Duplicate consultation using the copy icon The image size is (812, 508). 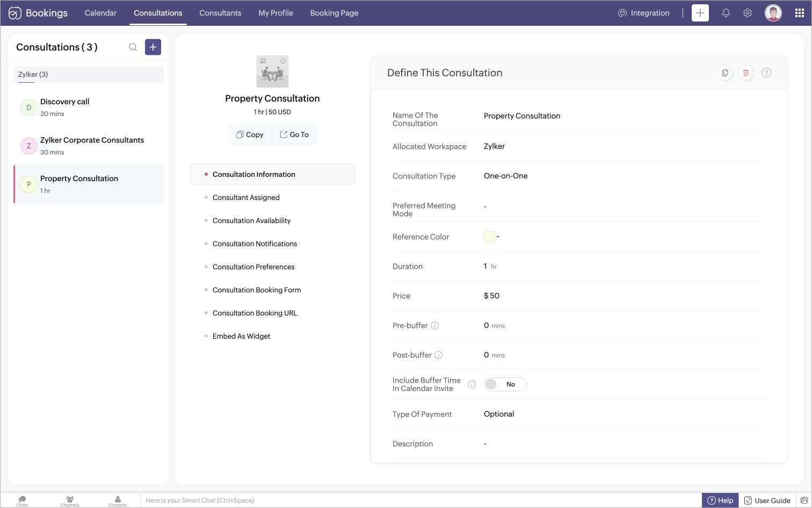click(725, 73)
